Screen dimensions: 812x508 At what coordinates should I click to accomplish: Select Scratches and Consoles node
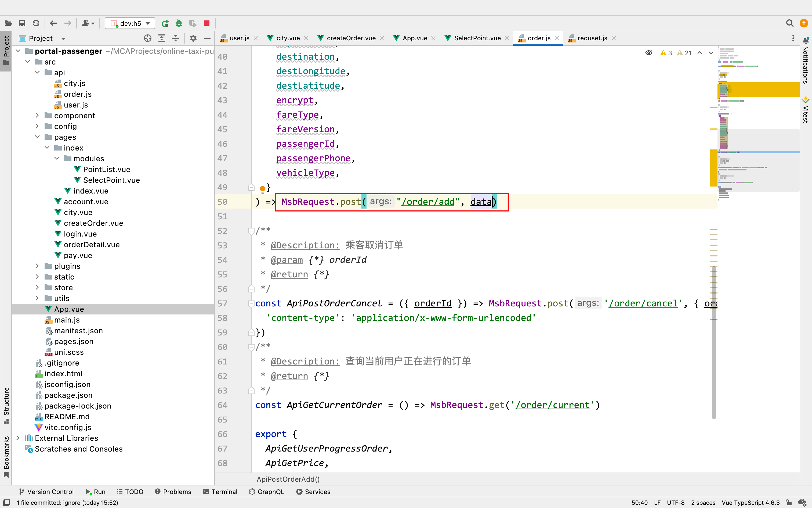(78, 449)
